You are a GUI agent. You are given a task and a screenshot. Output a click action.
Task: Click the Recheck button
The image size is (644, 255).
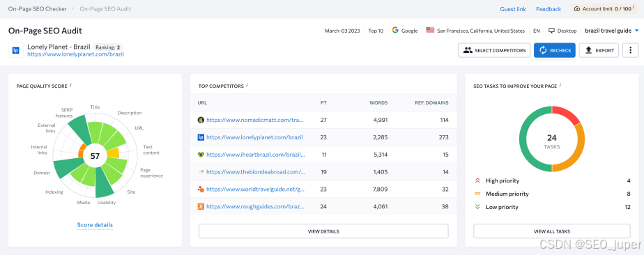pyautogui.click(x=555, y=50)
